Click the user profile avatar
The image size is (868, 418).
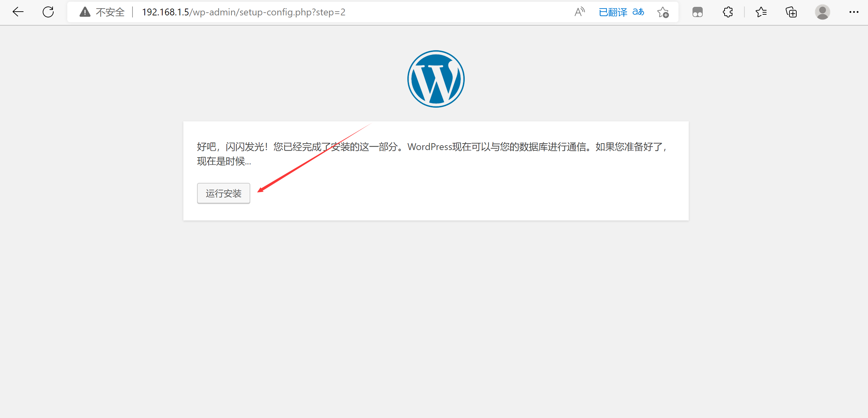(822, 12)
